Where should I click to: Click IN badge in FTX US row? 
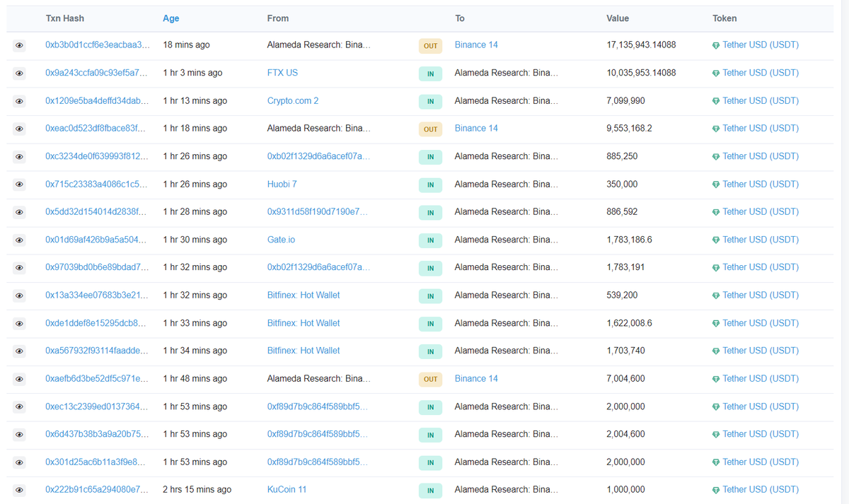click(x=430, y=74)
